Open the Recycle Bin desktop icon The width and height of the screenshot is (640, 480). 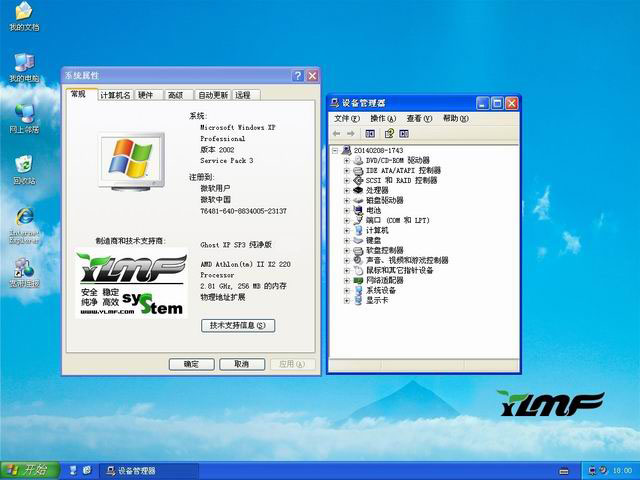(x=24, y=170)
